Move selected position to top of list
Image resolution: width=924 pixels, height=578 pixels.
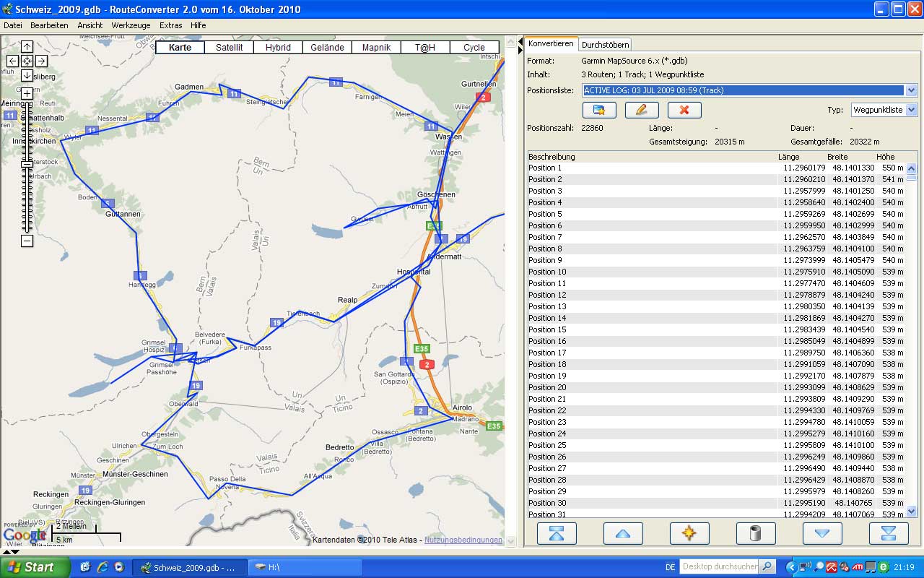557,533
